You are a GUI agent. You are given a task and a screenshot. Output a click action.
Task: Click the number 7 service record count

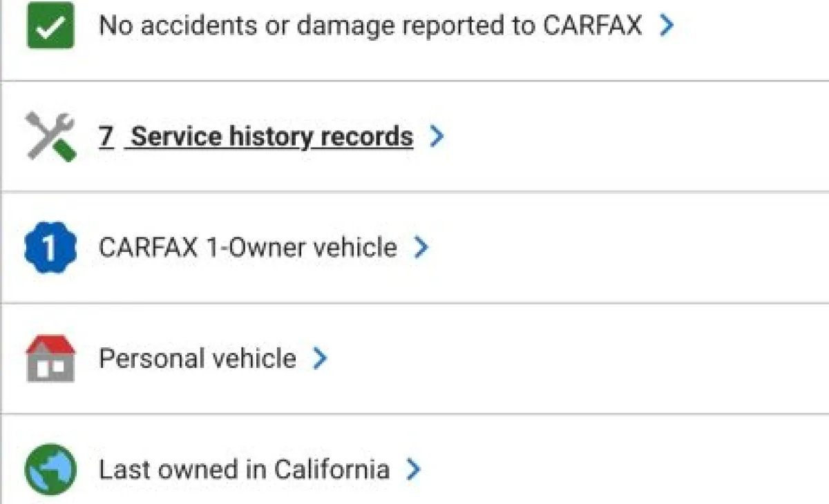[106, 137]
